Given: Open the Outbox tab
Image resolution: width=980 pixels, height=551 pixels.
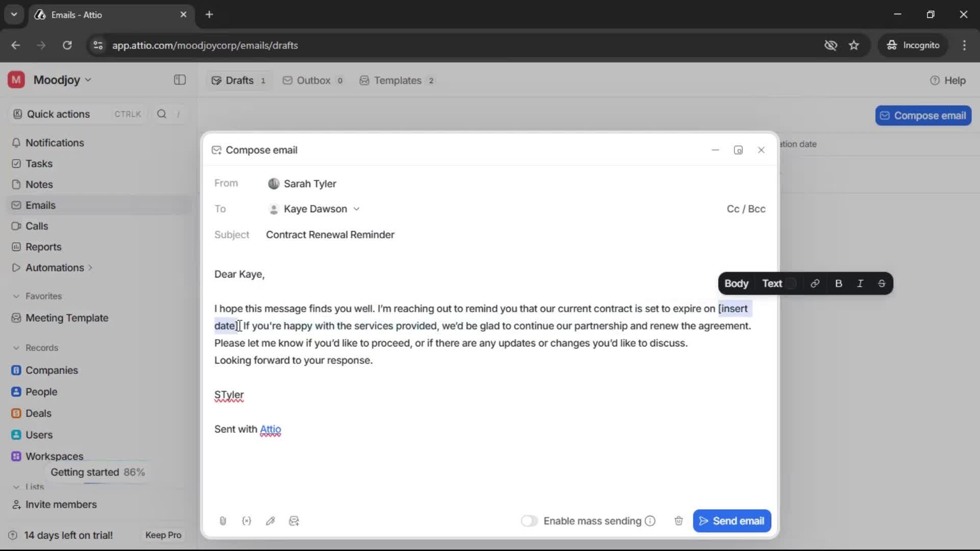Looking at the screenshot, I should (313, 80).
